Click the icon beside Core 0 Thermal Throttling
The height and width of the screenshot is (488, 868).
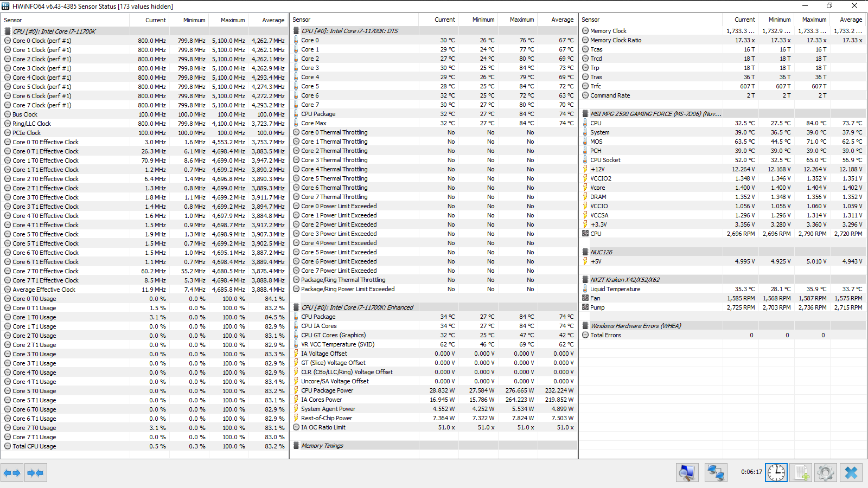tap(296, 132)
